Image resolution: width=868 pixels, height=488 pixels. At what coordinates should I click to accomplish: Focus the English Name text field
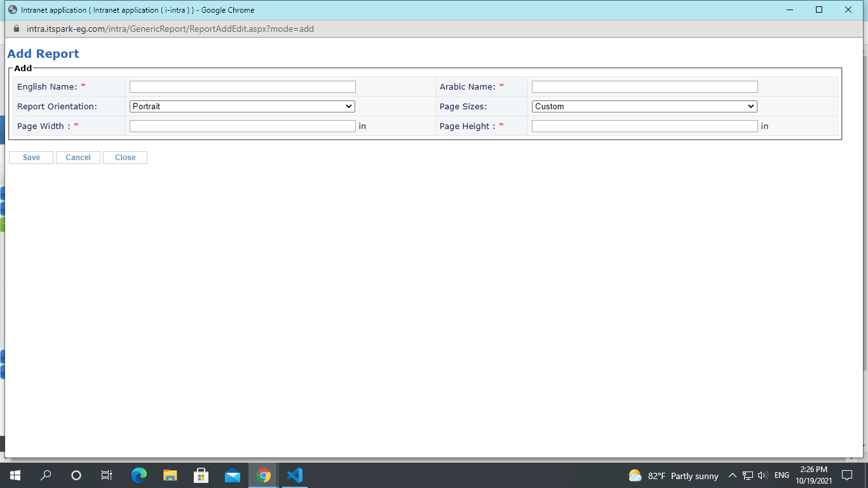[242, 87]
